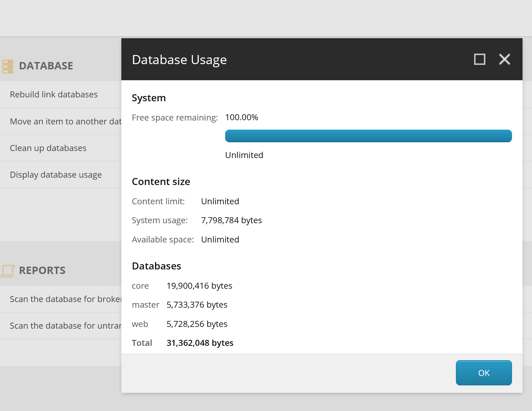
Task: Click the System usage bytes value
Action: 231,220
